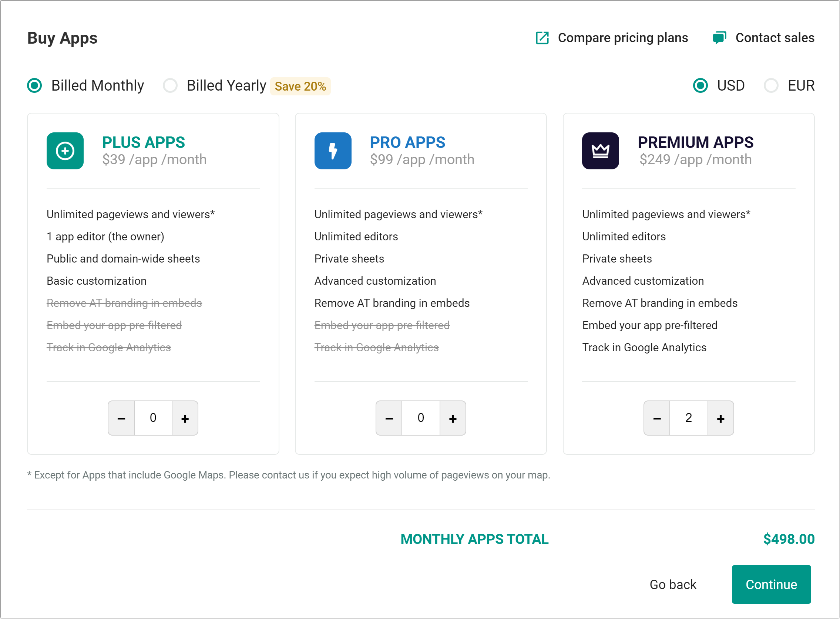Click the $99 /app /month price
Viewport: 840px width, 619px height.
(422, 160)
